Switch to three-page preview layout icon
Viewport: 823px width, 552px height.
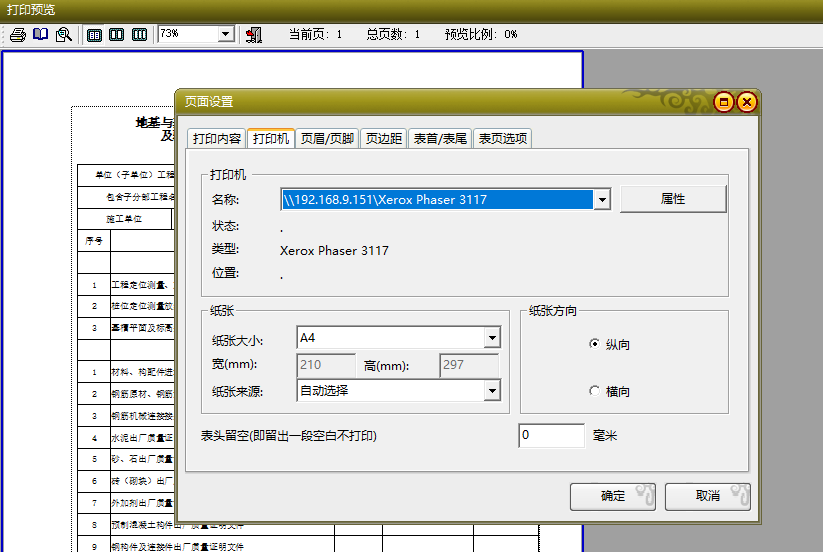point(139,34)
